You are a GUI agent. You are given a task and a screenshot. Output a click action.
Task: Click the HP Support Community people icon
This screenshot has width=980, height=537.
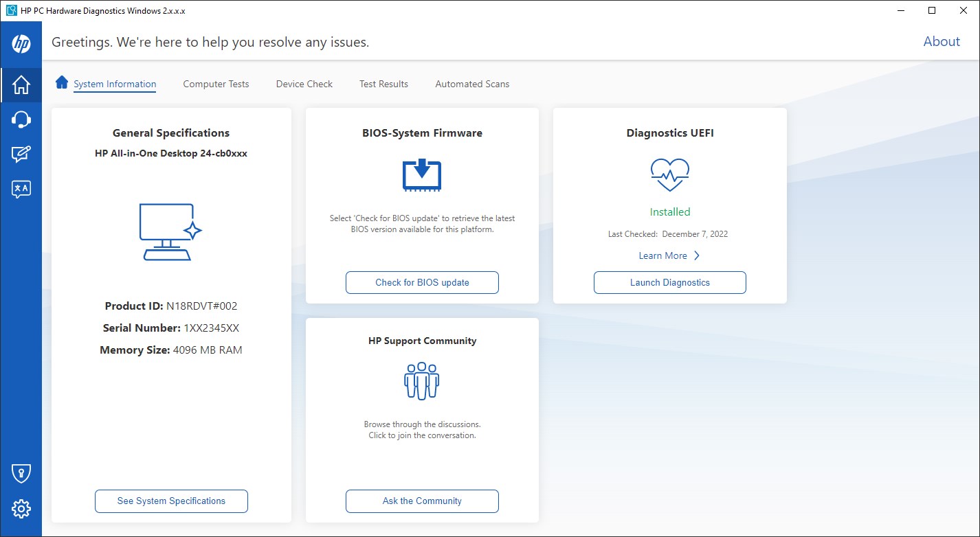[x=421, y=381]
